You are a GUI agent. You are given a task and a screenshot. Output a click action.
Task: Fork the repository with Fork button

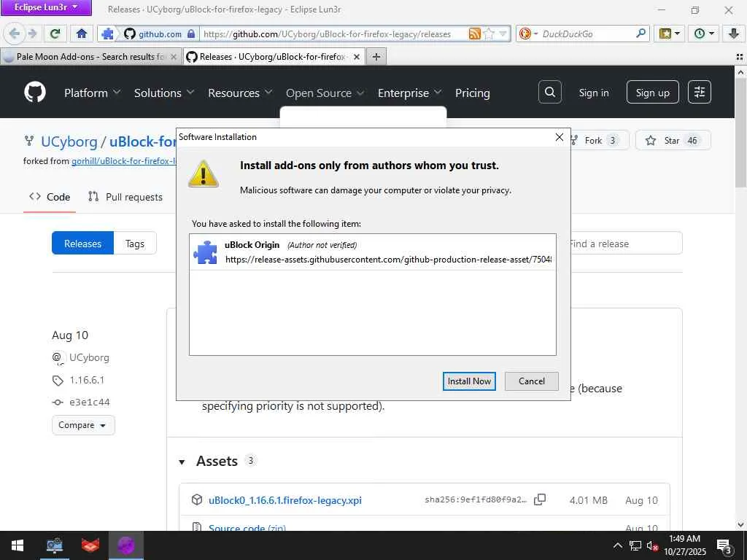599,141
